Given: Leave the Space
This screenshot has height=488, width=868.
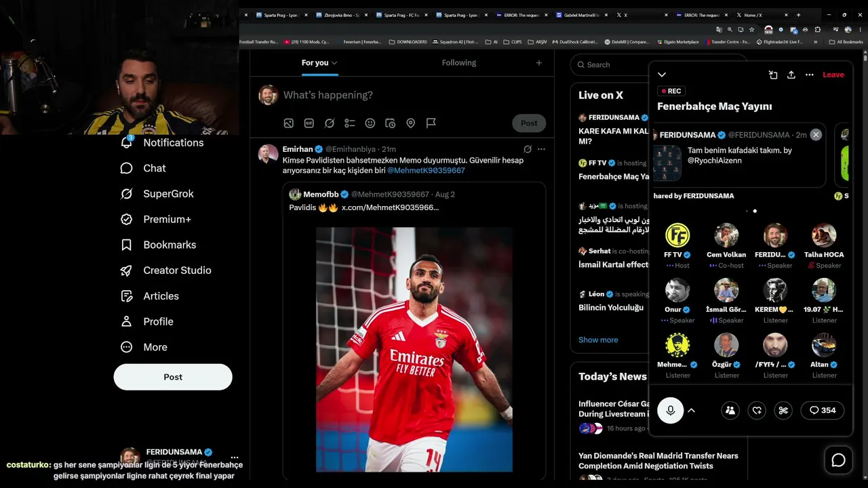Looking at the screenshot, I should point(833,75).
